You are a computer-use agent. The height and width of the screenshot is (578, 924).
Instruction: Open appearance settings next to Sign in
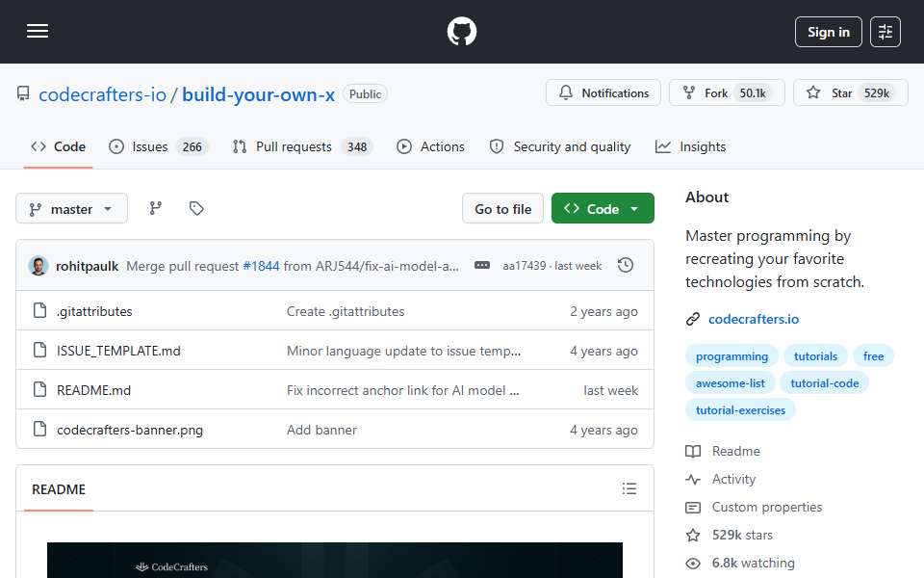885,32
